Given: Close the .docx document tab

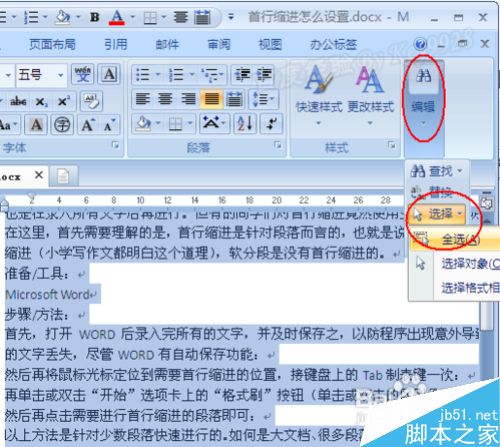Looking at the screenshot, I should (39, 175).
